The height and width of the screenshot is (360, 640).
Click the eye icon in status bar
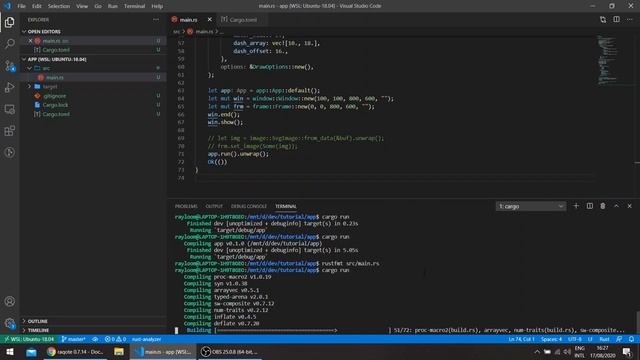pyautogui.click(x=95, y=339)
